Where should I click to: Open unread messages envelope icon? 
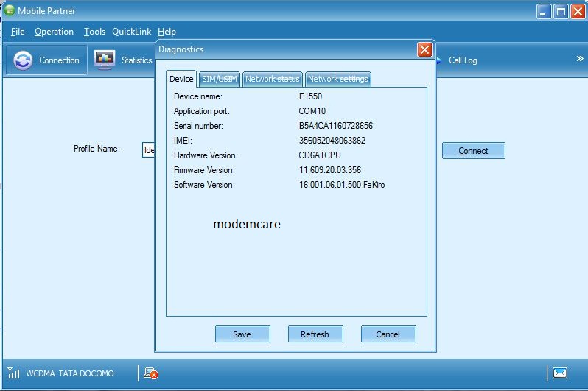pos(560,373)
